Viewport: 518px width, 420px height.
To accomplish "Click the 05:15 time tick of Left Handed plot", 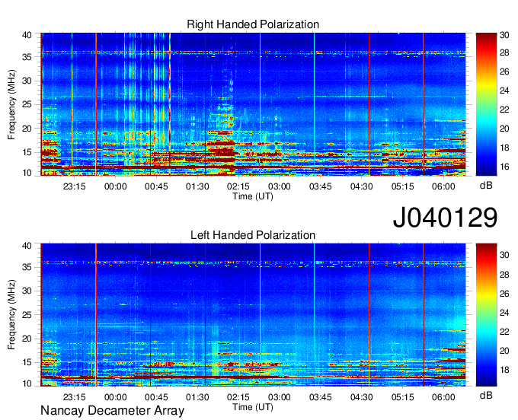I will coord(402,397).
